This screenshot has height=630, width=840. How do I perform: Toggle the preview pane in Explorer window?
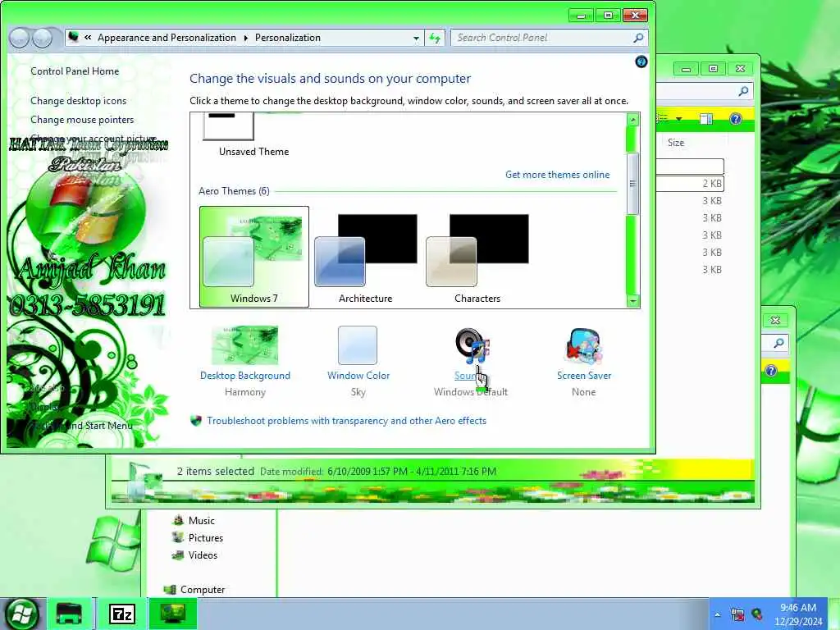[x=706, y=118]
